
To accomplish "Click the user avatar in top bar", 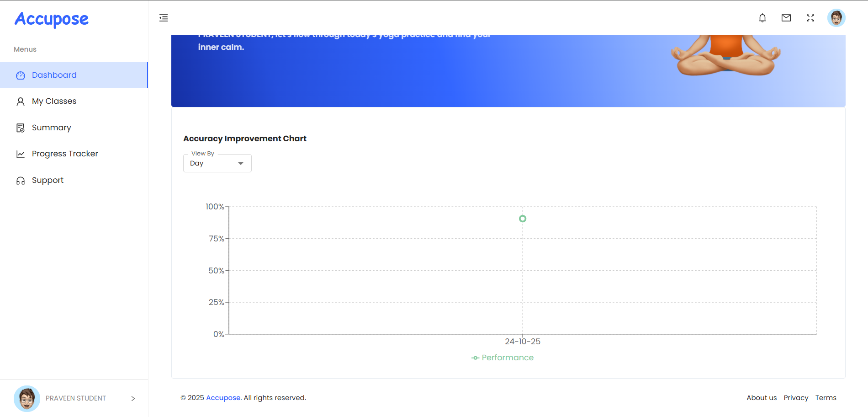I will 836,18.
